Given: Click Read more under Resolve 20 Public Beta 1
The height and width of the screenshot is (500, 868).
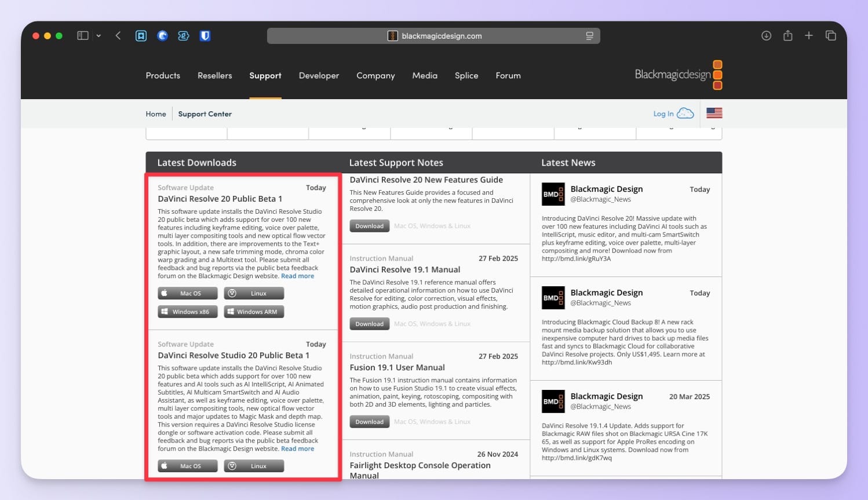Looking at the screenshot, I should click(x=297, y=276).
